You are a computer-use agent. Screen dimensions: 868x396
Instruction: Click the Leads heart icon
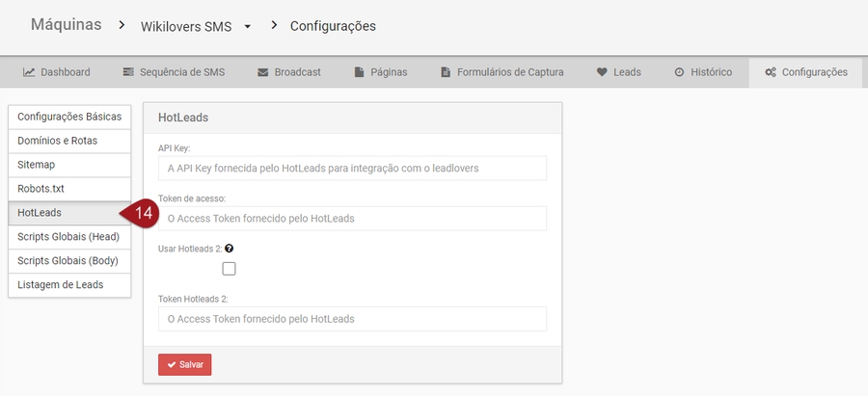coord(602,72)
